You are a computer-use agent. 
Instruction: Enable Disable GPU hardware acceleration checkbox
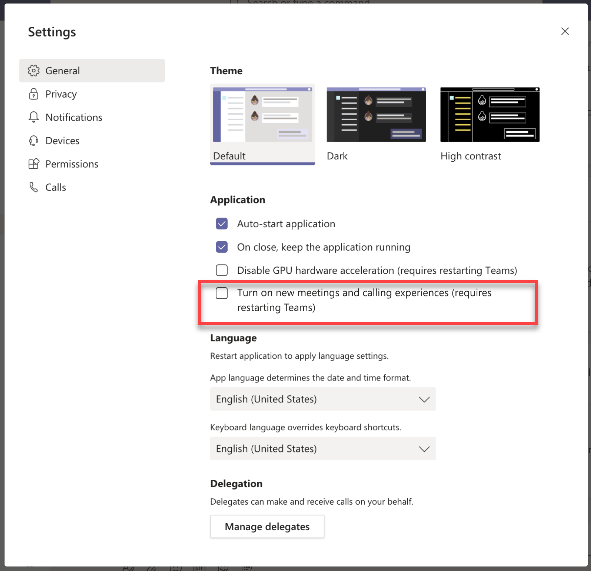click(x=222, y=270)
